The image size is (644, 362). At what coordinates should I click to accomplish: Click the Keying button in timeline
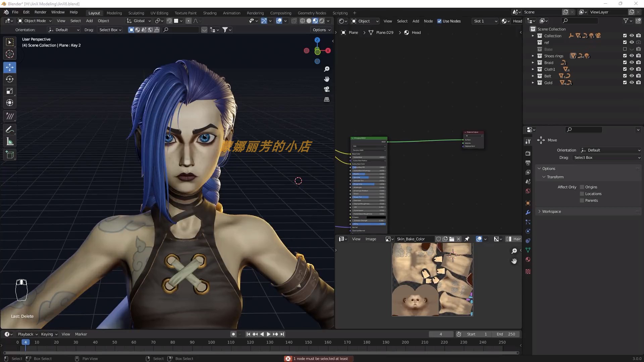coord(49,334)
